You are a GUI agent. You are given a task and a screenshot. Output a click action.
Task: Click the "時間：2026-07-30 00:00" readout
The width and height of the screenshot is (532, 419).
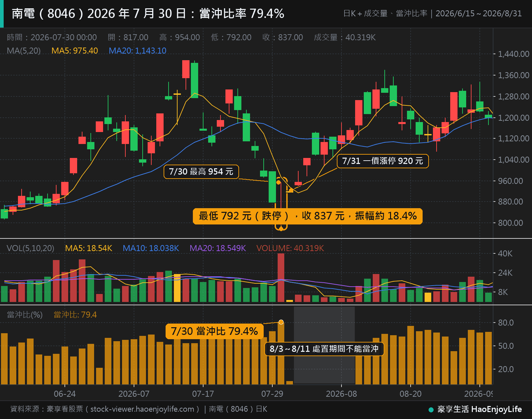coord(52,37)
